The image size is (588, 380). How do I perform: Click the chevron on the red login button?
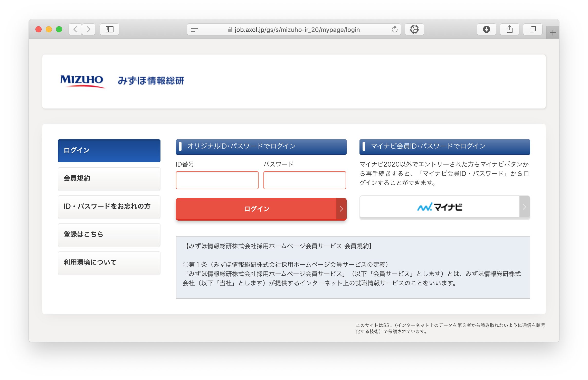pyautogui.click(x=342, y=209)
